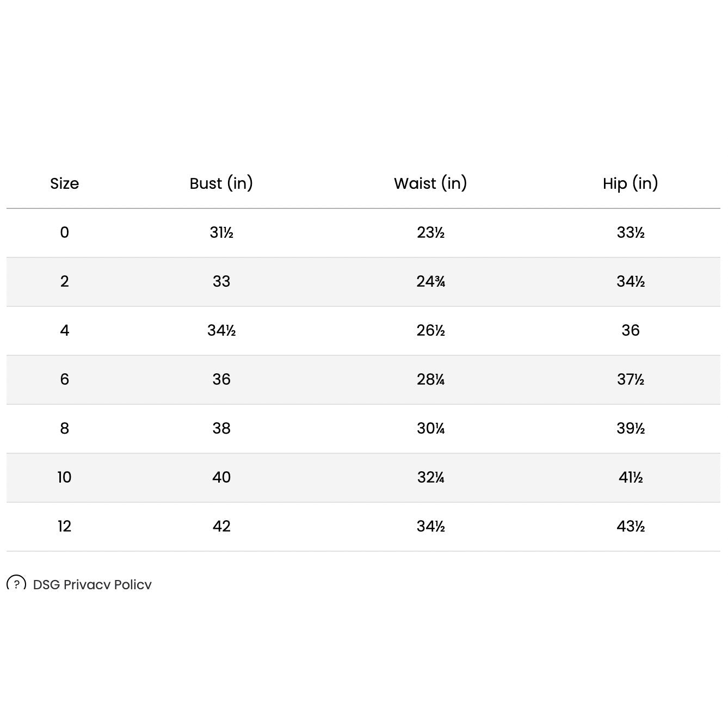Viewport: 728px width, 728px height.
Task: Select the size 6 row label
Action: coord(64,379)
